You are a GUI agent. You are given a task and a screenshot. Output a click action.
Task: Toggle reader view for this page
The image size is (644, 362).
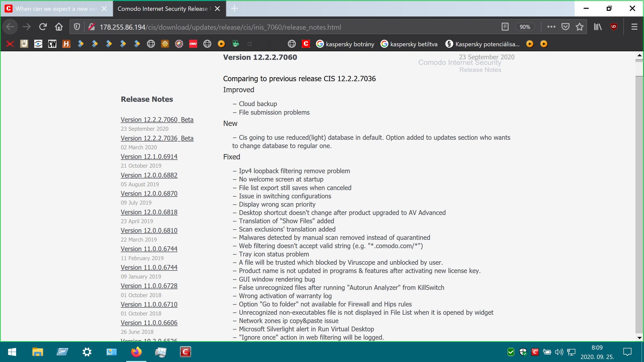tap(505, 27)
